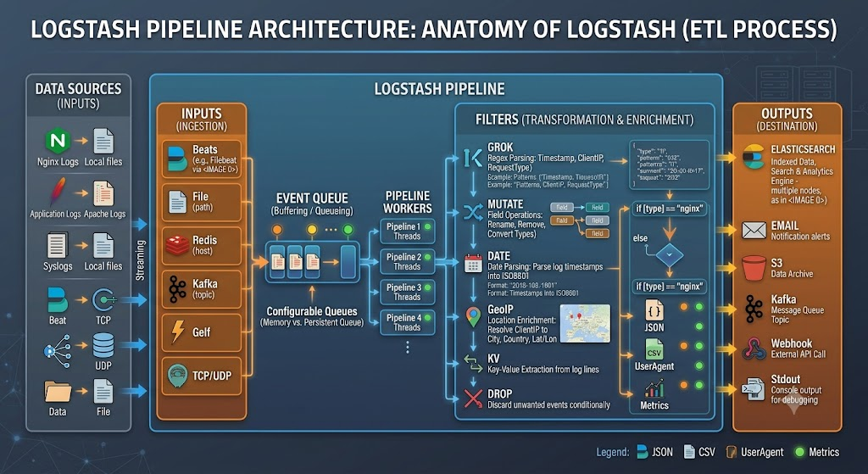Select the Pipeline 4 Threads box

click(408, 322)
